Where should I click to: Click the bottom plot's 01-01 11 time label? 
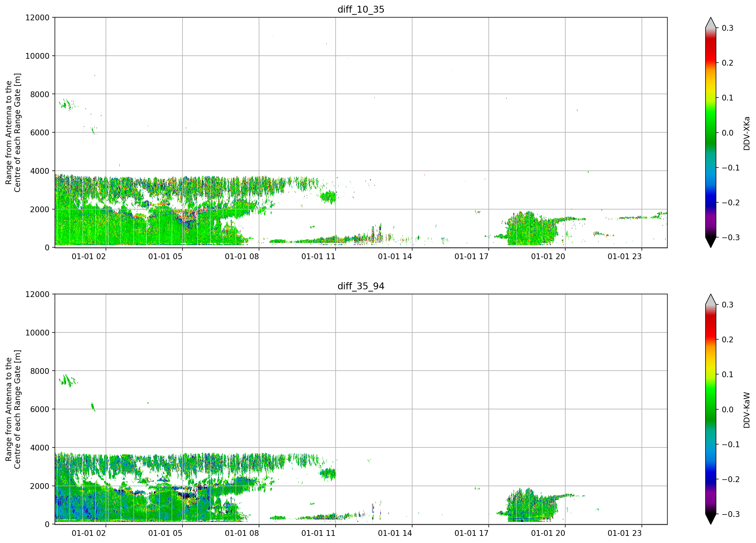click(318, 533)
